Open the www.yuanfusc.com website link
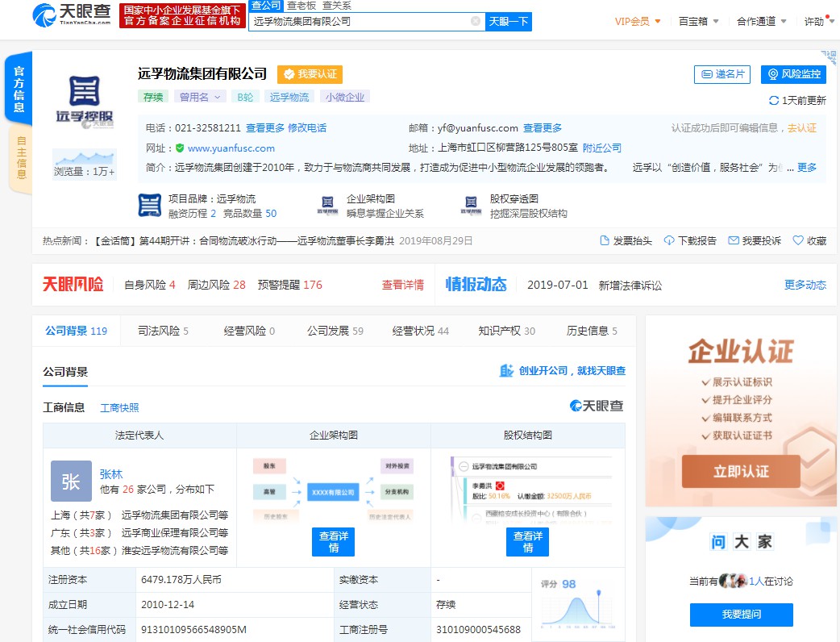Image resolution: width=840 pixels, height=642 pixels. click(x=231, y=148)
